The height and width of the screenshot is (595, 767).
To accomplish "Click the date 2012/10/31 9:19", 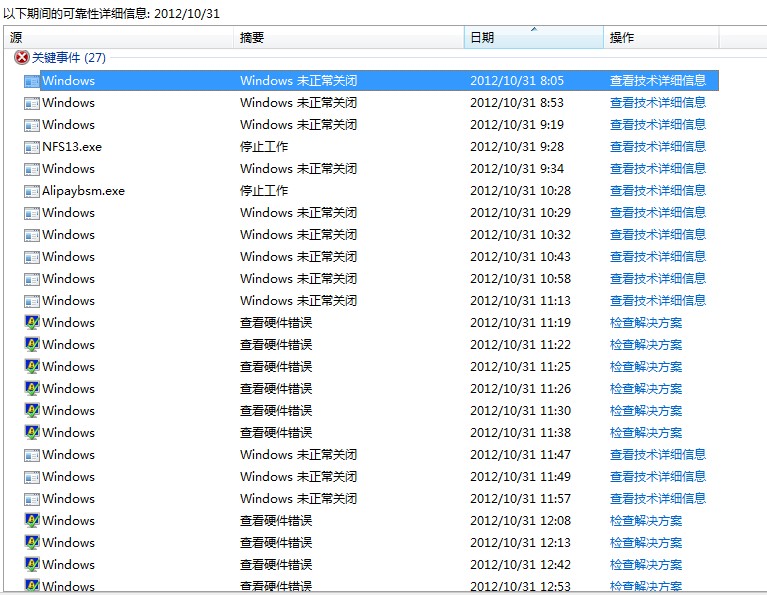I will pyautogui.click(x=517, y=125).
